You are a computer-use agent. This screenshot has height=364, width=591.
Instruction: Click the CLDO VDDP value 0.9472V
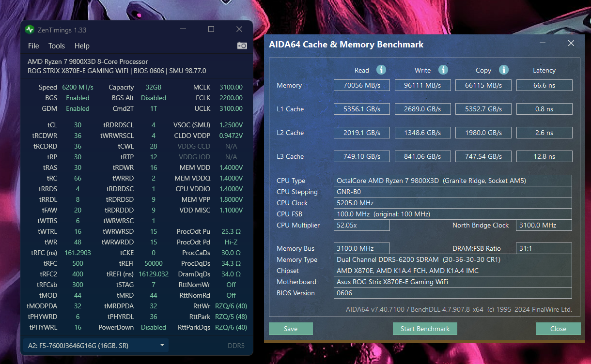(x=231, y=136)
